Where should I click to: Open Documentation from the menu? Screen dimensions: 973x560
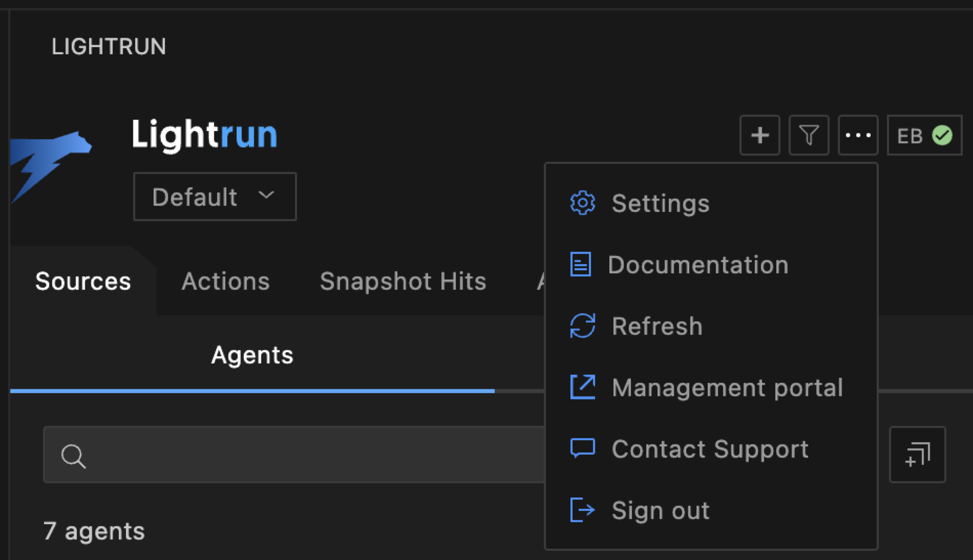point(697,265)
